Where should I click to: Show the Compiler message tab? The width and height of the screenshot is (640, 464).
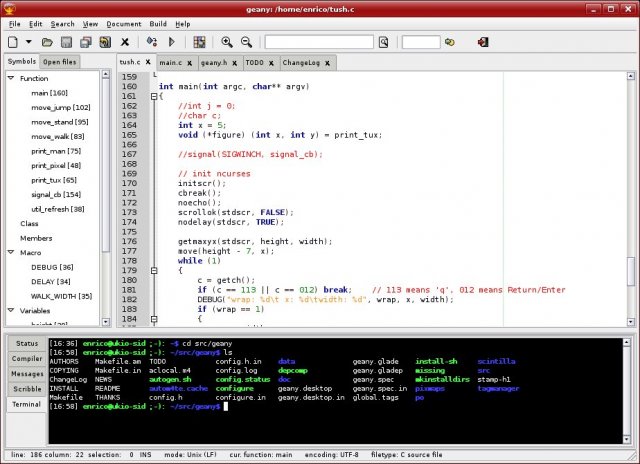click(27, 358)
